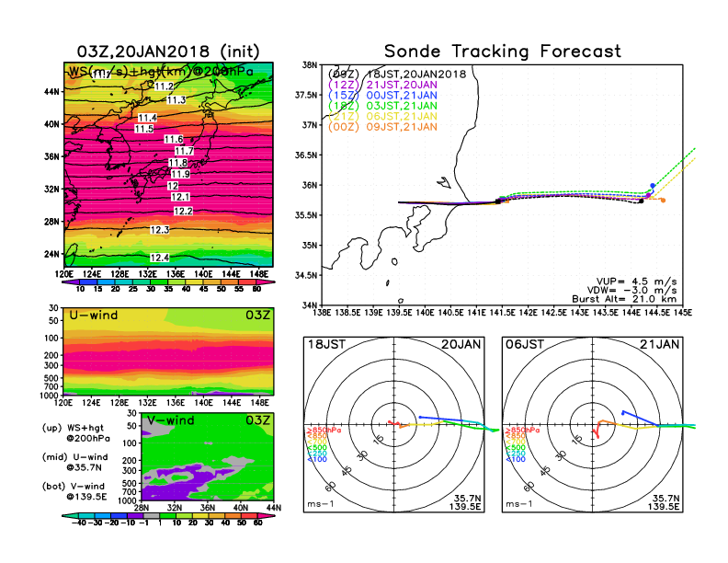Select the yellow "(21Z) 06JST,21JAN" legend entry
This screenshot has width=728, height=563.
[x=382, y=116]
